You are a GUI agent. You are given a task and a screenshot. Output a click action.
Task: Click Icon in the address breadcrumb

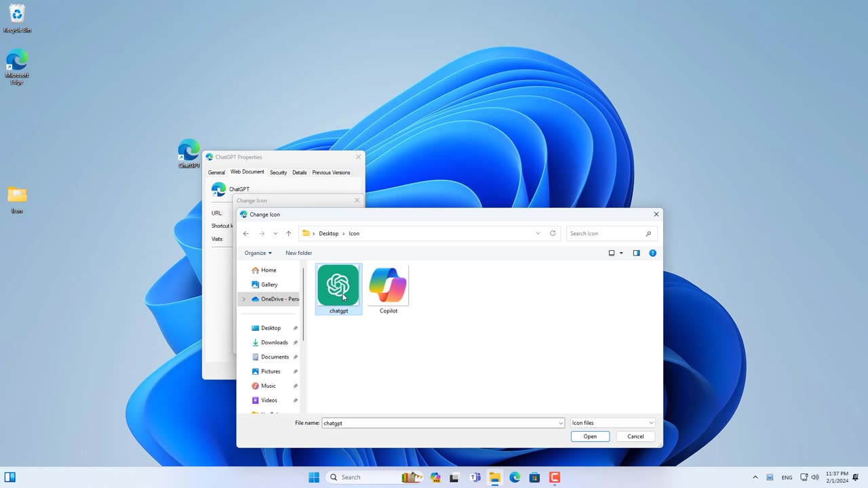pyautogui.click(x=354, y=233)
